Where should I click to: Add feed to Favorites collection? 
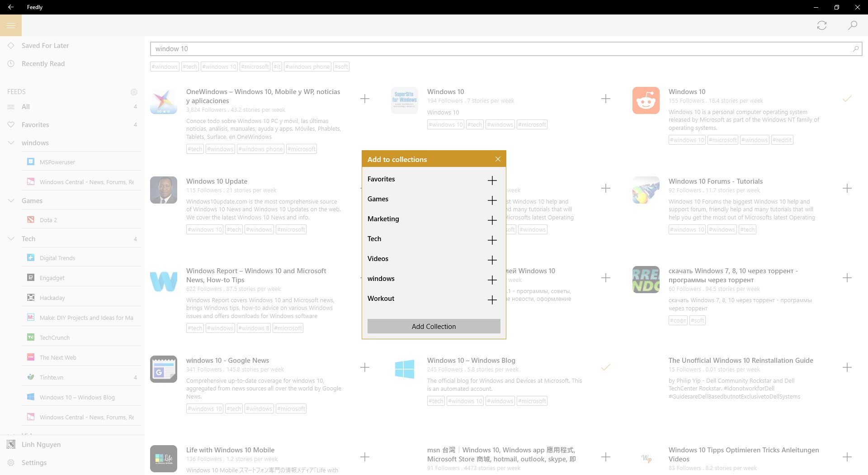click(492, 180)
